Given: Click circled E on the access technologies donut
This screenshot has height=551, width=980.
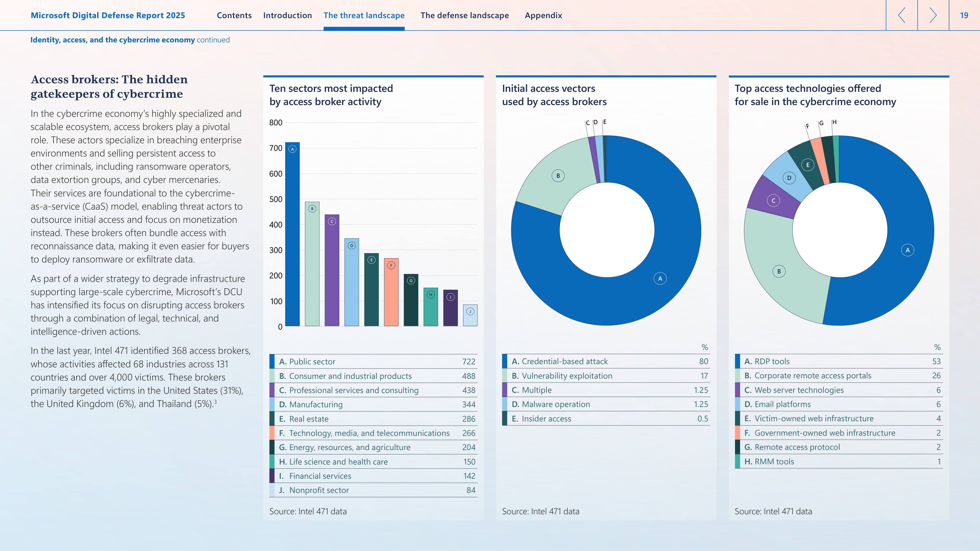Looking at the screenshot, I should (808, 165).
